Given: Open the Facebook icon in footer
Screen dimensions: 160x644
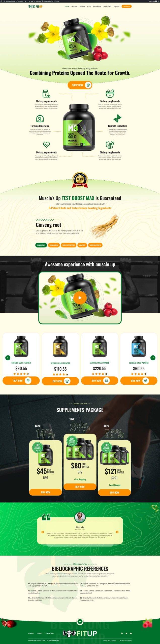Looking at the screenshot, I should [x=122, y=633].
